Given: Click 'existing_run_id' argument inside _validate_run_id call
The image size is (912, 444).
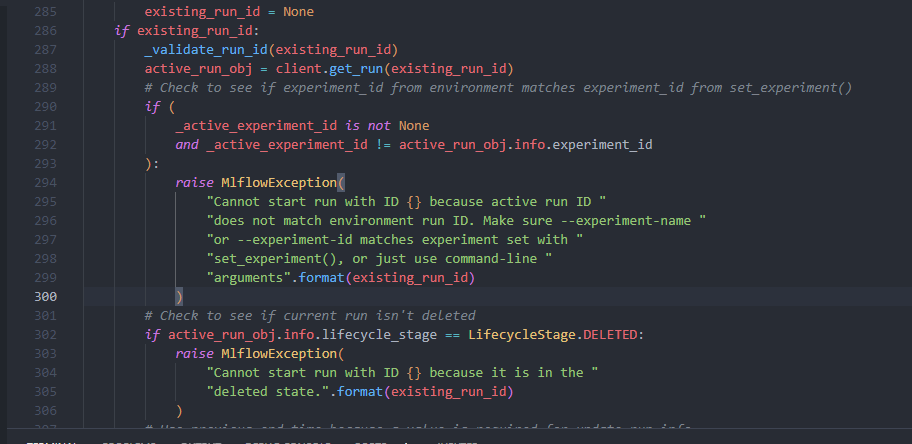Looking at the screenshot, I should click(333, 50).
